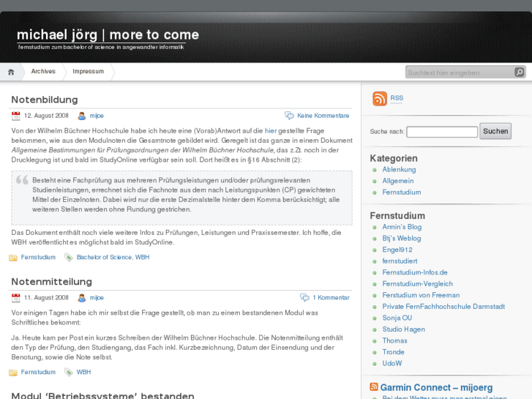Visit the fernstudiert link

400,261
